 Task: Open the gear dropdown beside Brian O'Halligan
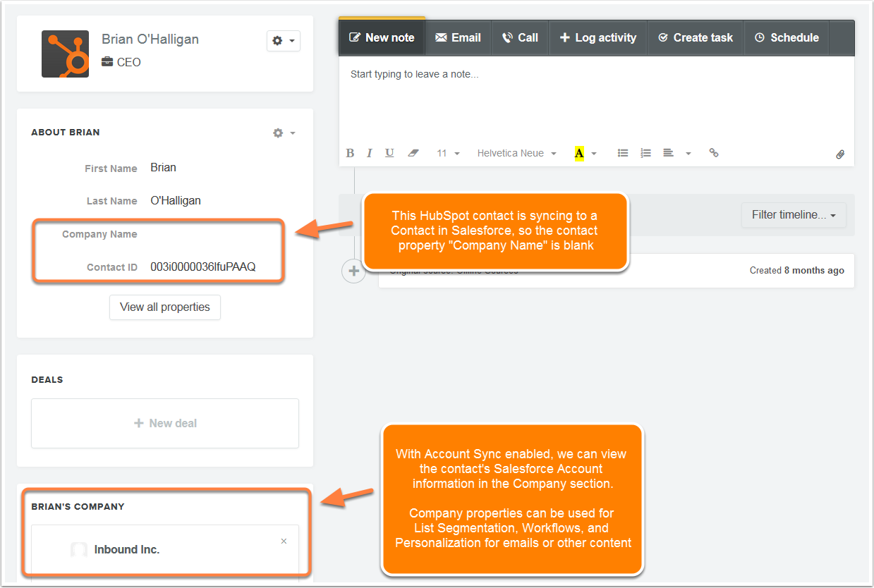[284, 41]
